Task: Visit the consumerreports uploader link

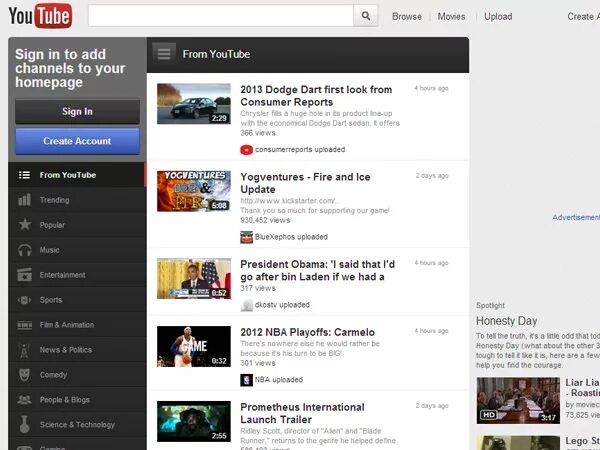Action: (300, 150)
